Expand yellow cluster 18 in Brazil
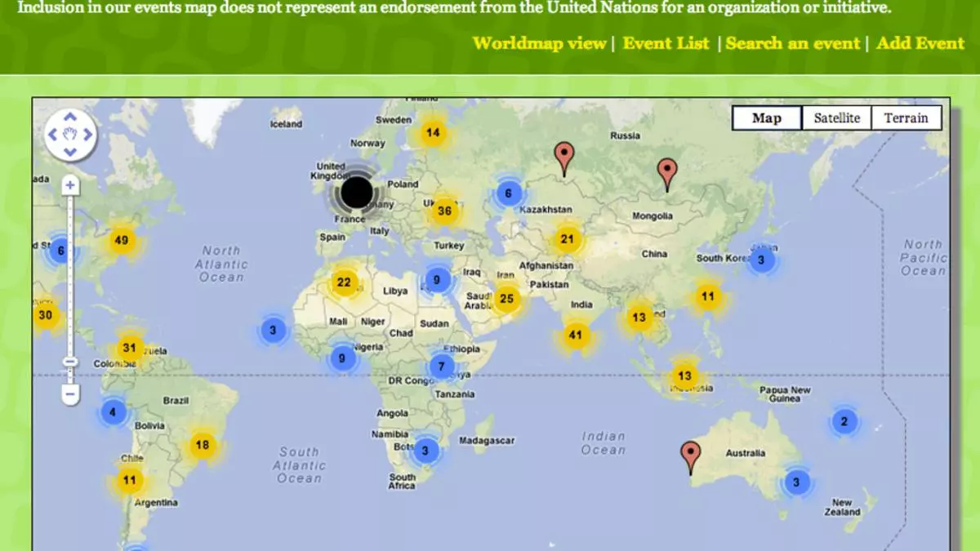 pos(203,446)
